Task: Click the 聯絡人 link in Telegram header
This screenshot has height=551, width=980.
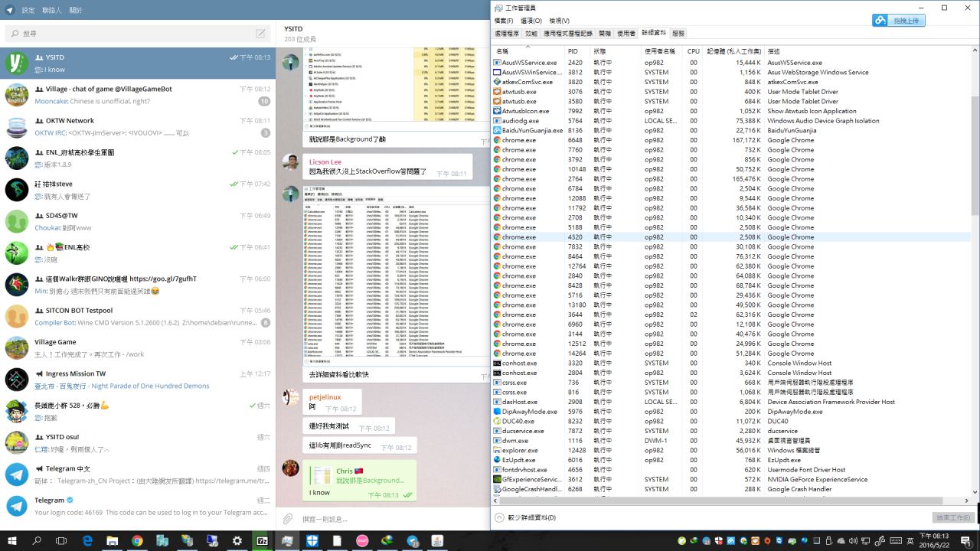Action: coord(52,11)
